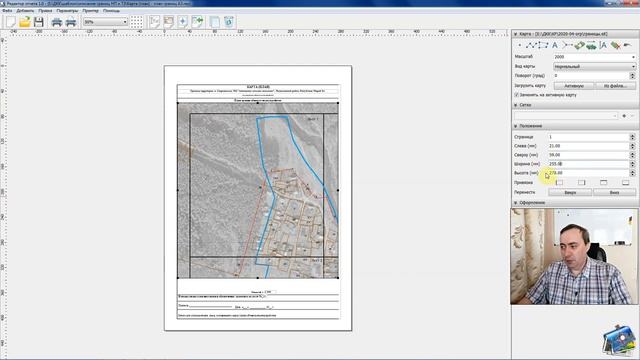Screen dimensions: 640x360
Task: Select the map image on the report page
Action: coord(258,190)
